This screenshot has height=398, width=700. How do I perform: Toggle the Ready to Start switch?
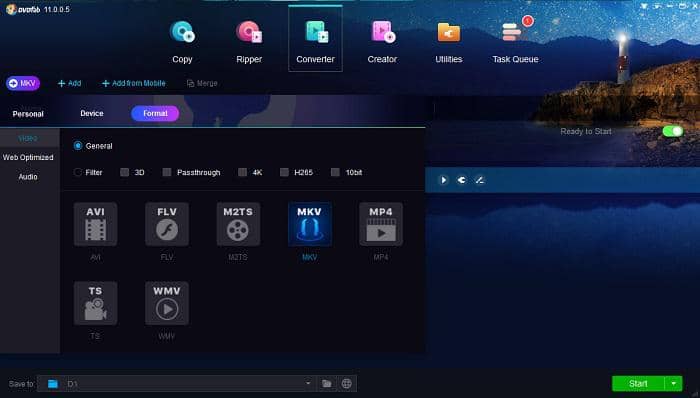tap(673, 131)
